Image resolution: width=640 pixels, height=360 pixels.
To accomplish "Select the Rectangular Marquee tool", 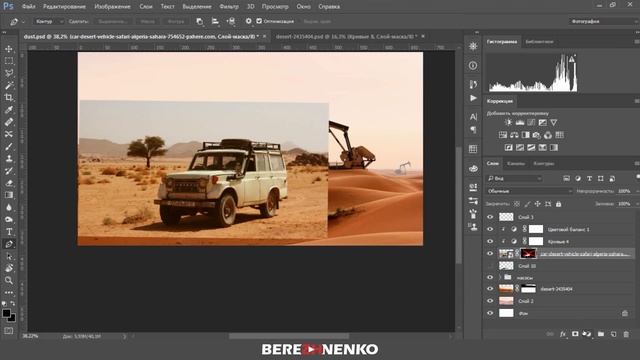I will click(x=9, y=61).
